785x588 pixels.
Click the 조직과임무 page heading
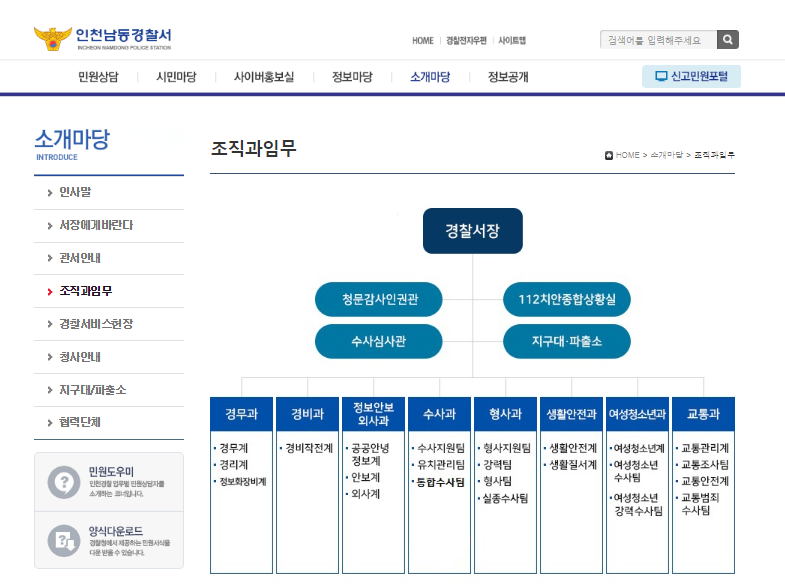tap(254, 148)
